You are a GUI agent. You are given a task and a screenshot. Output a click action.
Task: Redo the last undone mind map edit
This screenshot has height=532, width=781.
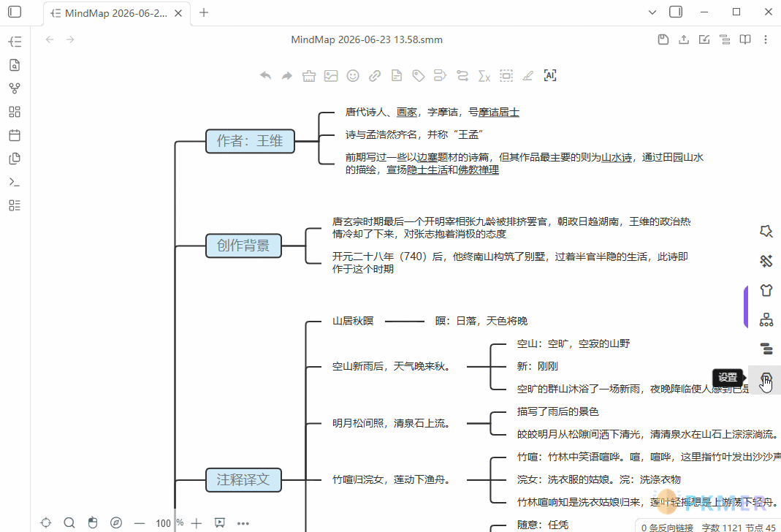coord(287,76)
